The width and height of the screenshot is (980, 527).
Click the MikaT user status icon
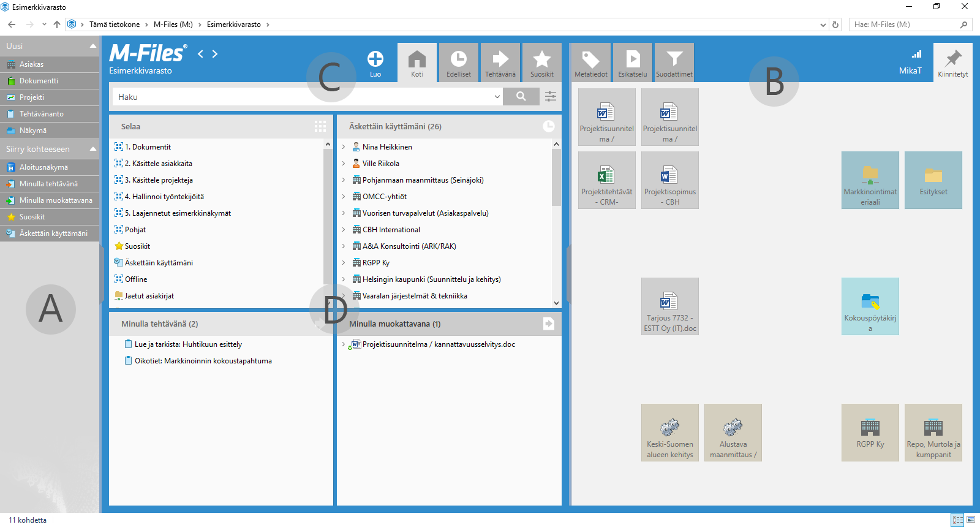tap(916, 55)
